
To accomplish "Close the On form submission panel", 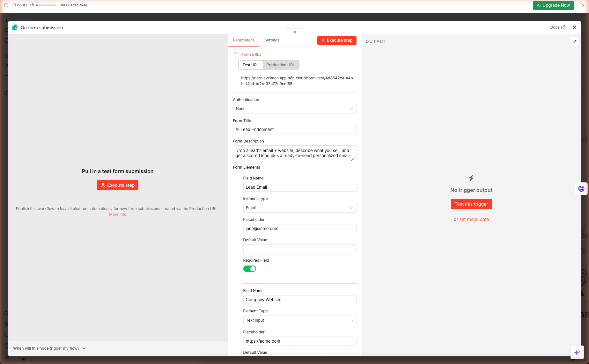I will click(574, 27).
